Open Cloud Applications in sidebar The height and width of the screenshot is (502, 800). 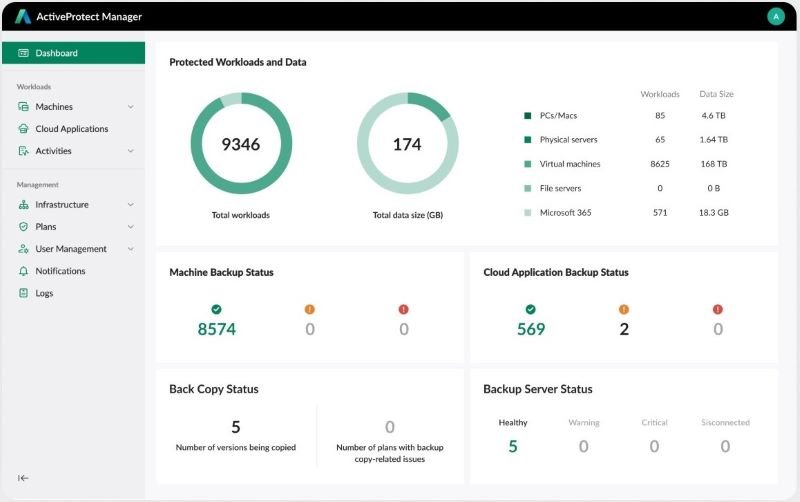[x=73, y=129]
